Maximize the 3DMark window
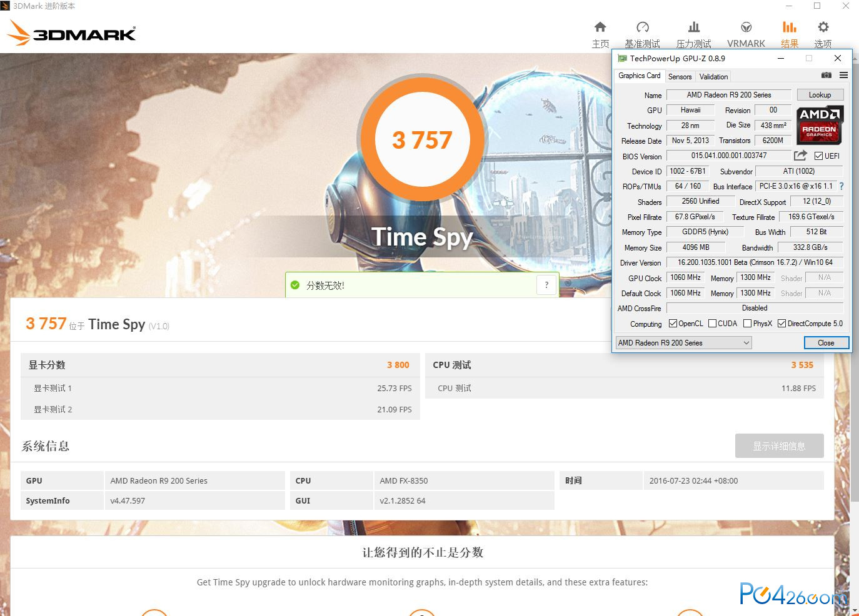 [x=817, y=6]
